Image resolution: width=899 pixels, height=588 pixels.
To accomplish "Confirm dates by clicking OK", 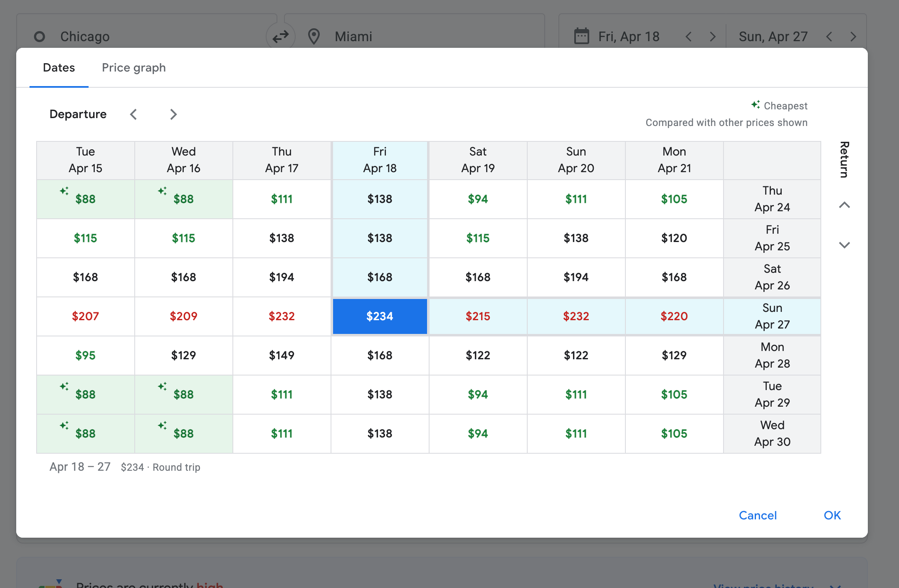I will click(832, 515).
